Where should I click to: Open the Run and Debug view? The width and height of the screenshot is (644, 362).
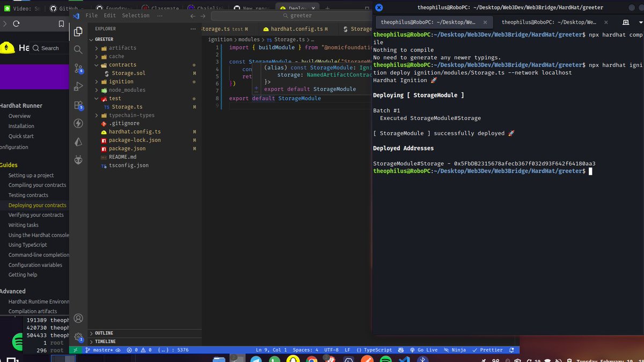coord(78,86)
